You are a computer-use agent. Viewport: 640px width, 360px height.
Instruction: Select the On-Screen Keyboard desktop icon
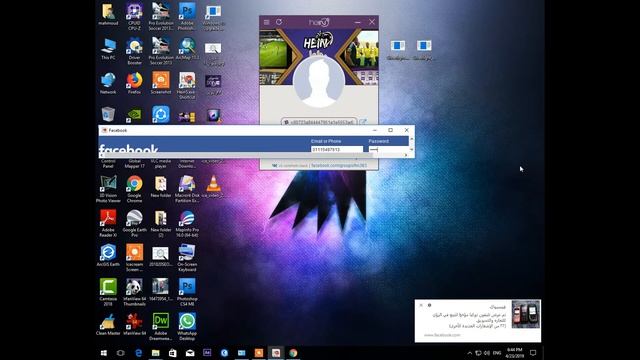187,258
